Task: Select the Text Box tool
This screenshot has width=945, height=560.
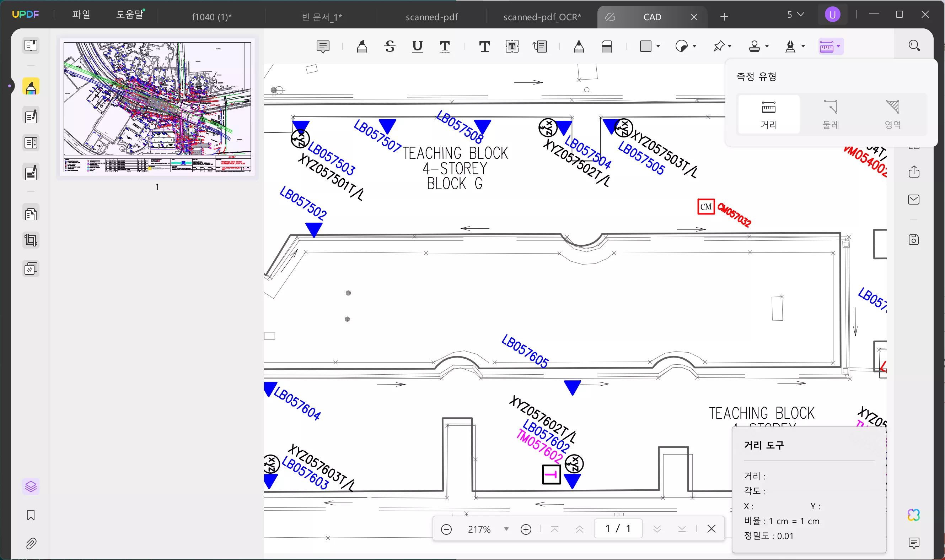Action: coord(512,47)
